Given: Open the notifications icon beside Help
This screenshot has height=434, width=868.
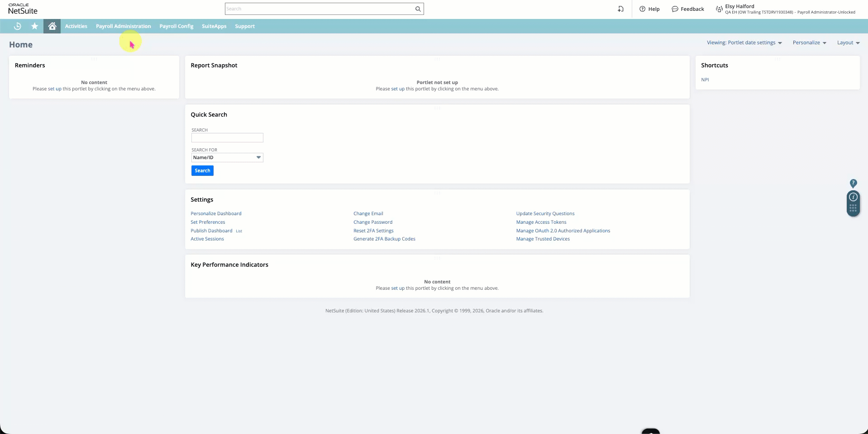Looking at the screenshot, I should 621,9.
